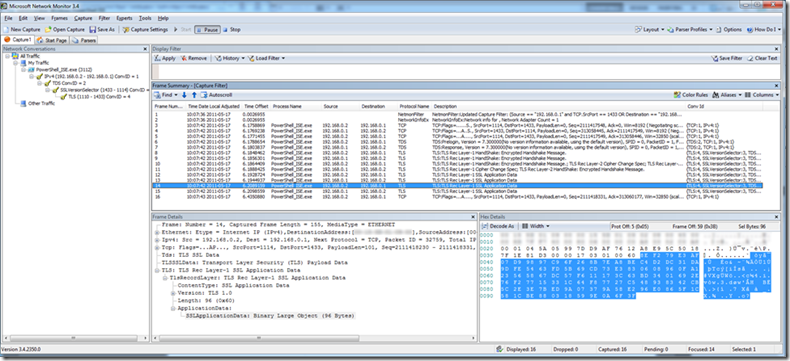Open the Load Filter dropdown
790x361 pixels.
point(267,58)
